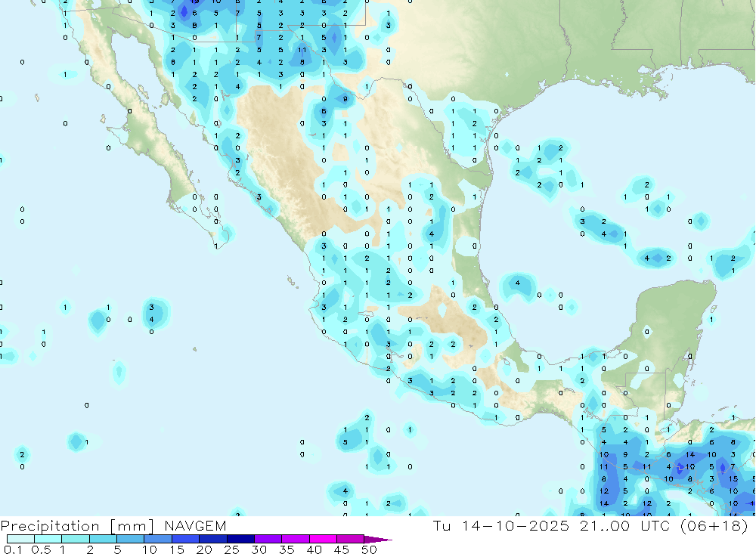This screenshot has height=554, width=756.
Task: Click the '[mm]' unit label
Action: (x=132, y=526)
